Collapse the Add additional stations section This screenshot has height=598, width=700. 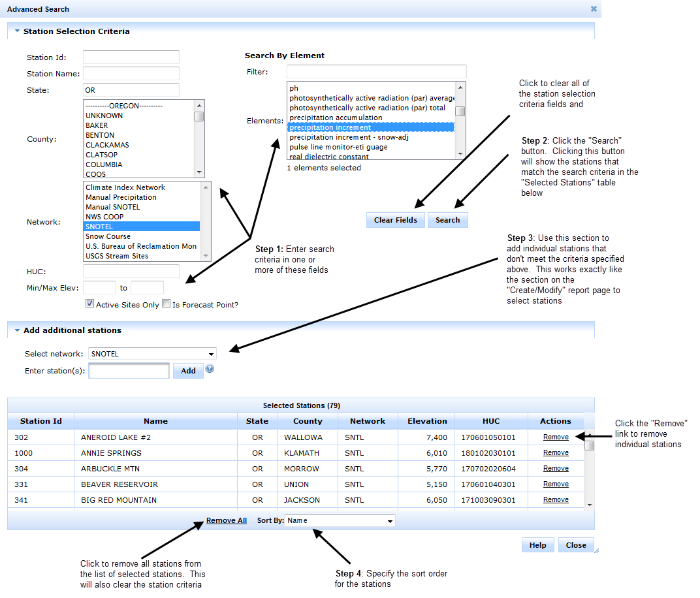pos(18,330)
